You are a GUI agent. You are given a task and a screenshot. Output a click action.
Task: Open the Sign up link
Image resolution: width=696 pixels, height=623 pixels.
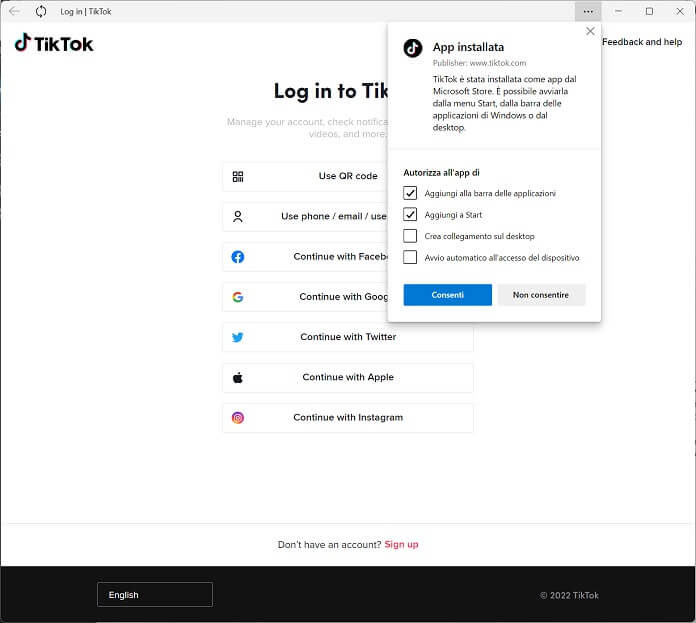click(401, 544)
